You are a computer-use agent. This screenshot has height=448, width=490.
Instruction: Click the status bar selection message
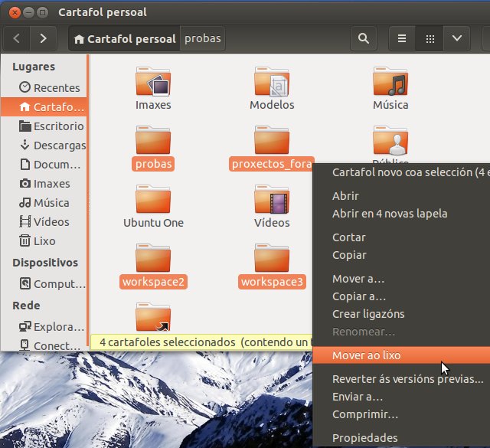pos(201,342)
